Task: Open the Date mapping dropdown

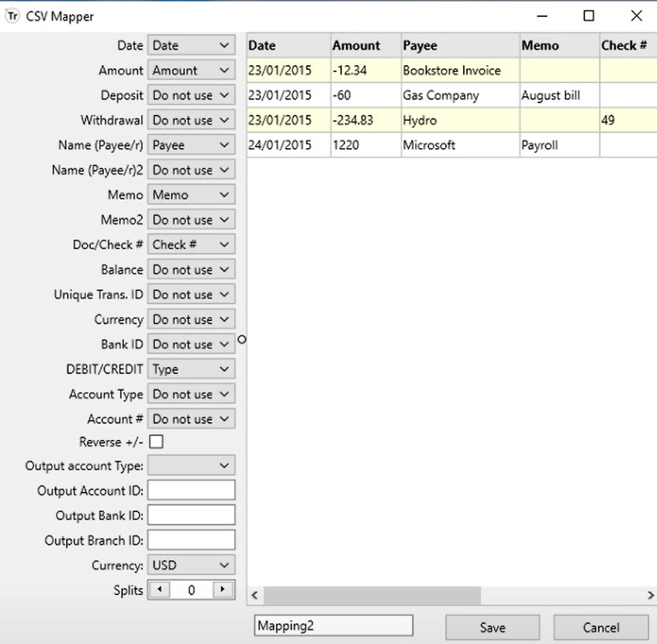Action: click(191, 45)
